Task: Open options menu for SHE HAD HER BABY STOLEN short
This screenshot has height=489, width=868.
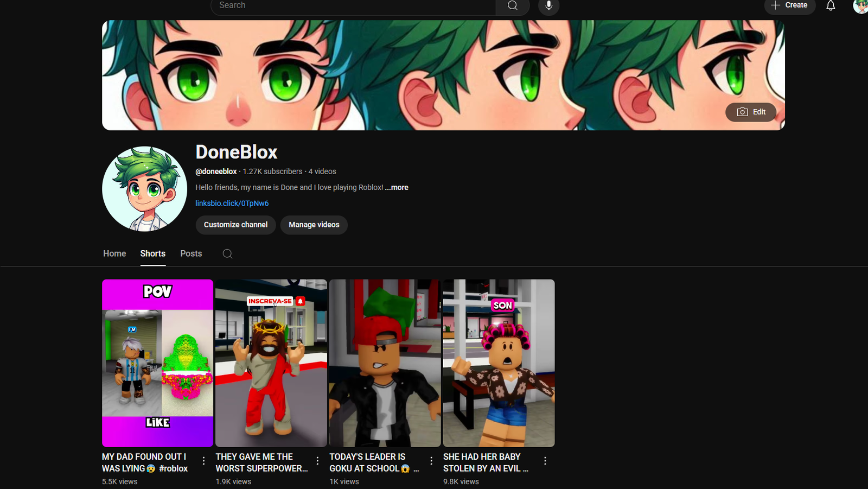Action: coord(545,461)
